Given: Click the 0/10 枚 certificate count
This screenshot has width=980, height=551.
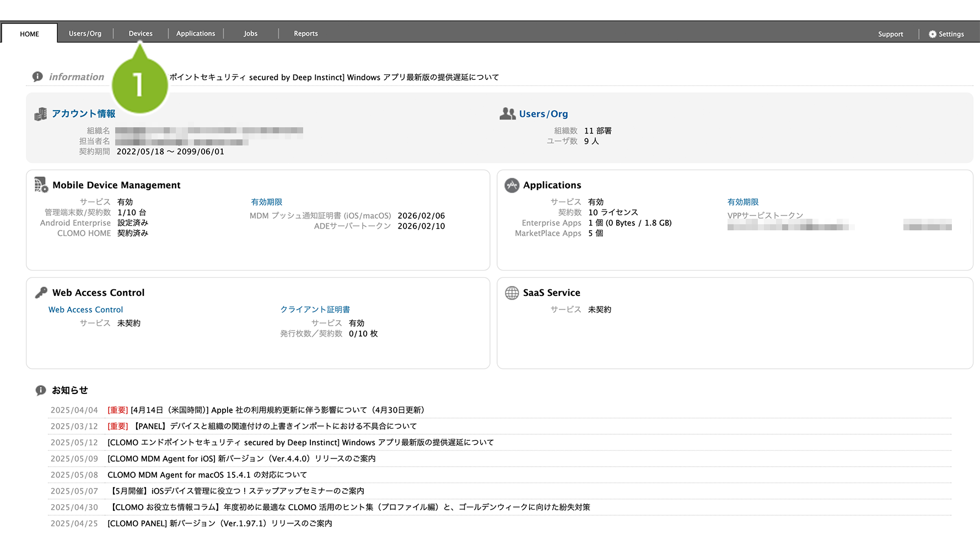Looking at the screenshot, I should point(363,334).
